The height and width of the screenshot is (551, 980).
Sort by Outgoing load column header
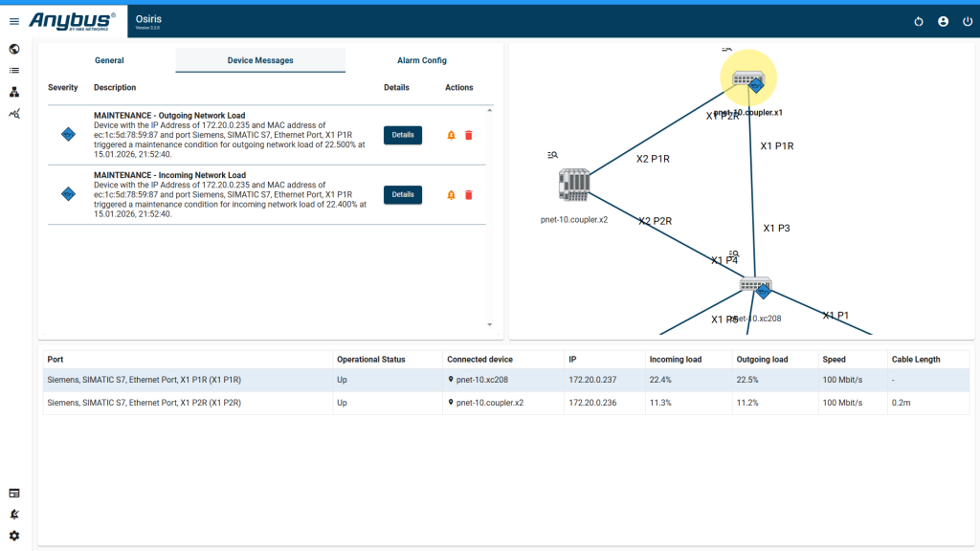762,360
